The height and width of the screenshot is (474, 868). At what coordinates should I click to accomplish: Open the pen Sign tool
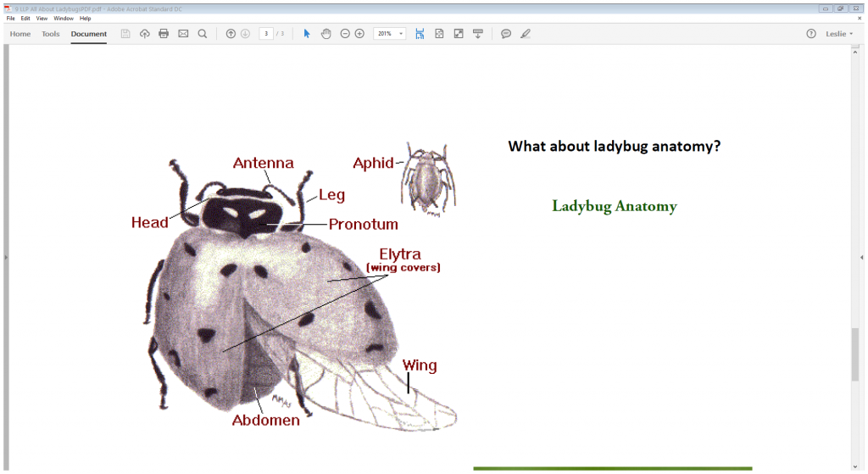click(526, 34)
